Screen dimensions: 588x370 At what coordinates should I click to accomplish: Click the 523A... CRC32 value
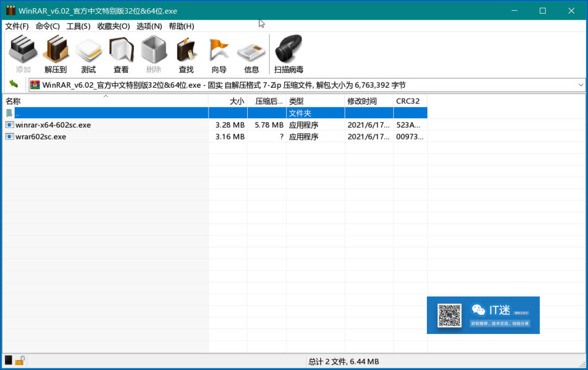coord(408,125)
